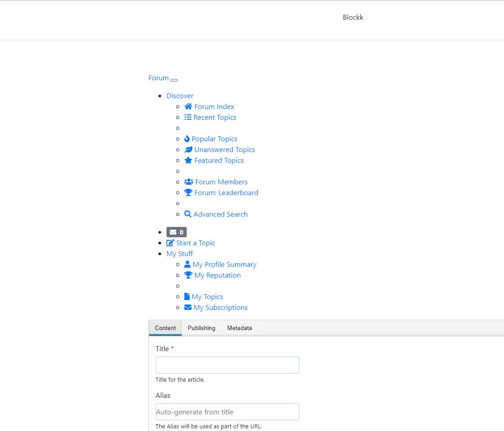Viewport: 504px width, 431px height.
Task: Expand the Discover menu
Action: [180, 96]
